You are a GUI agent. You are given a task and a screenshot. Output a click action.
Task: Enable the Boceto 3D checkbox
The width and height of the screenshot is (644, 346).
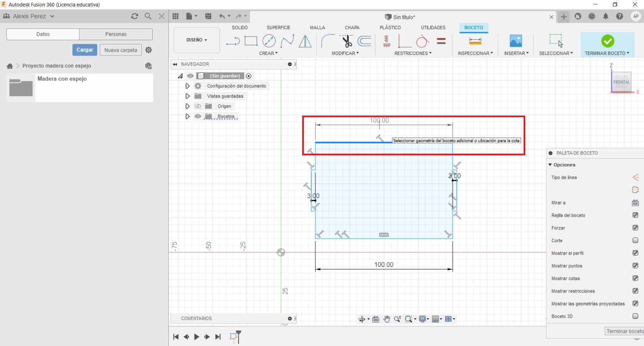[635, 316]
